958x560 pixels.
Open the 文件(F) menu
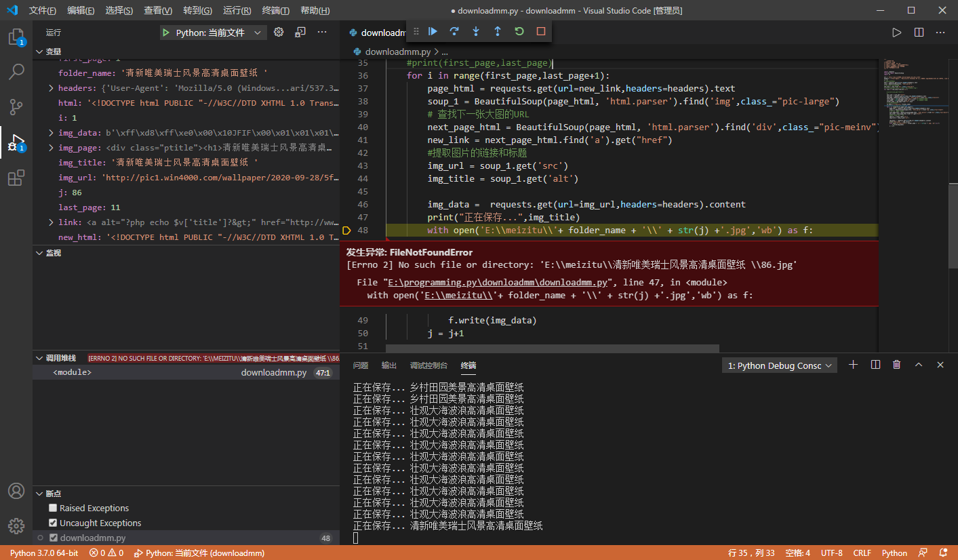43,11
